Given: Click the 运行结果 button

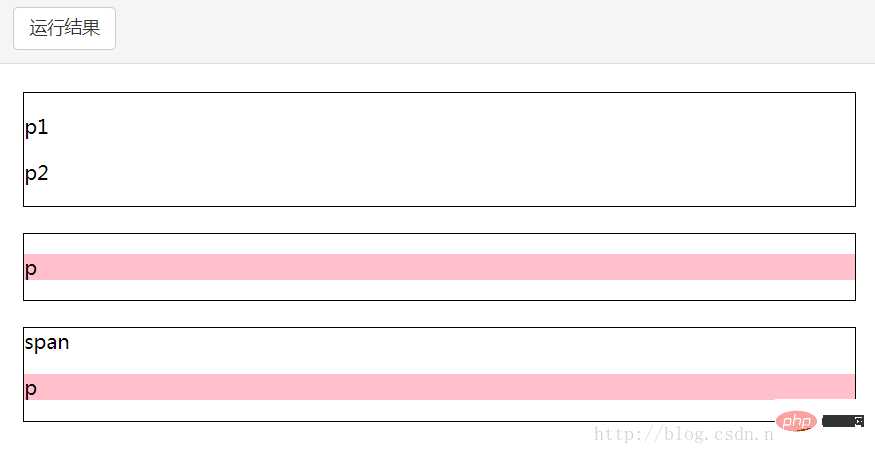Looking at the screenshot, I should (x=65, y=28).
